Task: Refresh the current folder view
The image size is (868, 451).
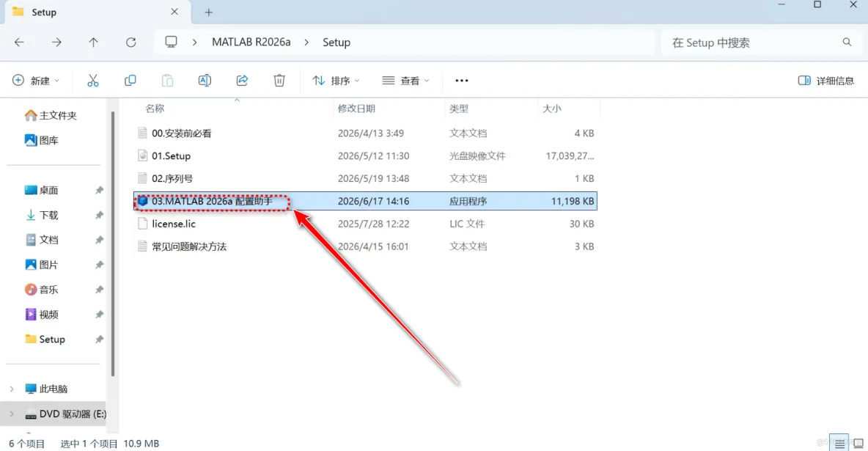Action: (x=130, y=42)
